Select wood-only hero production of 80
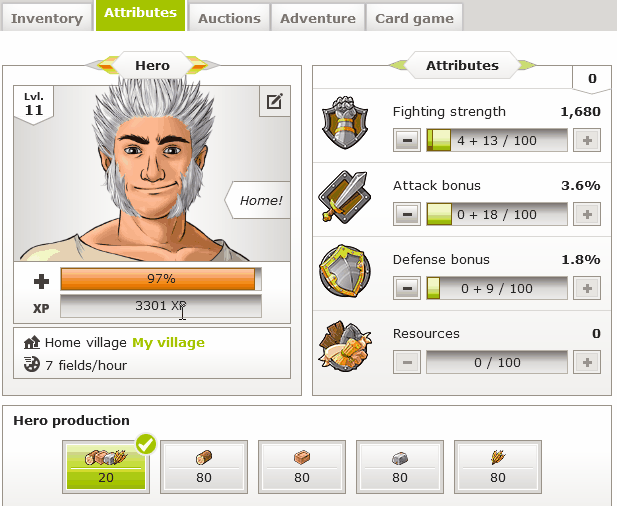617x506 pixels. pos(204,467)
